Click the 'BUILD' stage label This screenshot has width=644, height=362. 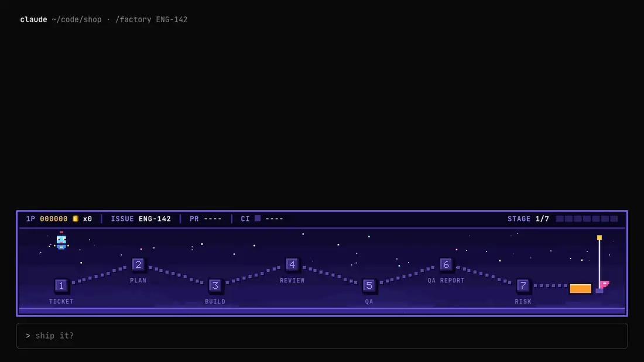coord(215,302)
